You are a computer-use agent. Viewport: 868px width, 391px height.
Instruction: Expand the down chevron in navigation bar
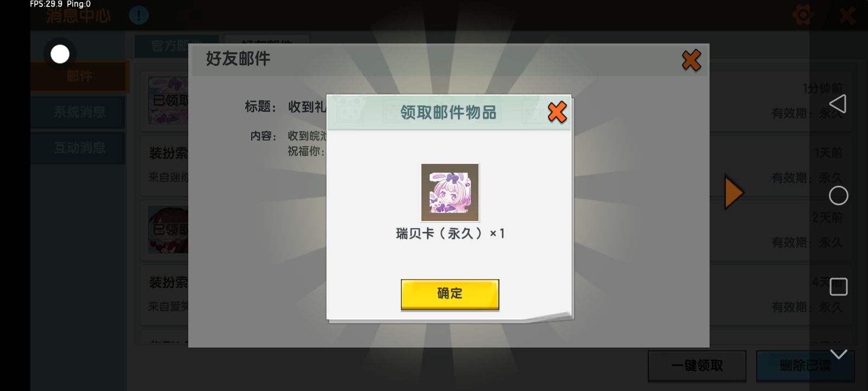point(838,354)
